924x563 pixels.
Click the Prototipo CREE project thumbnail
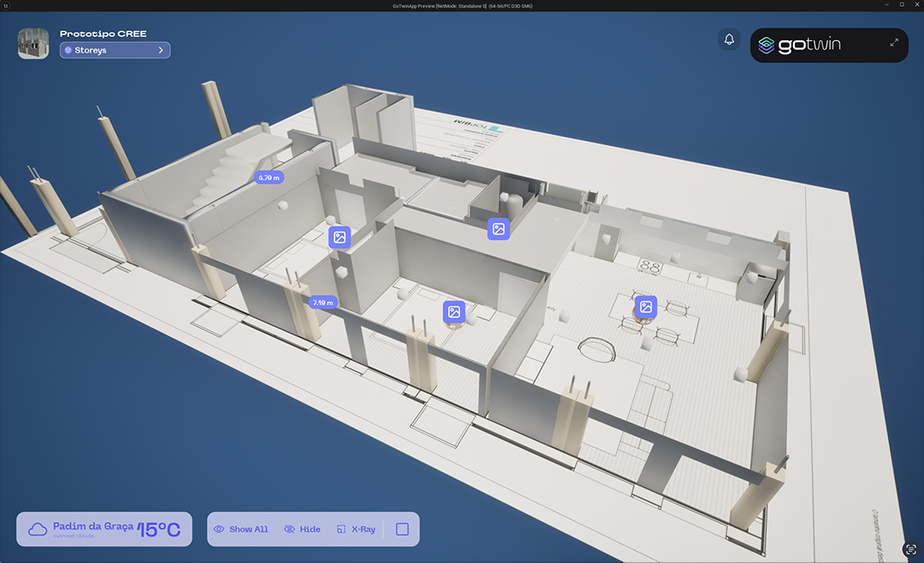33,44
